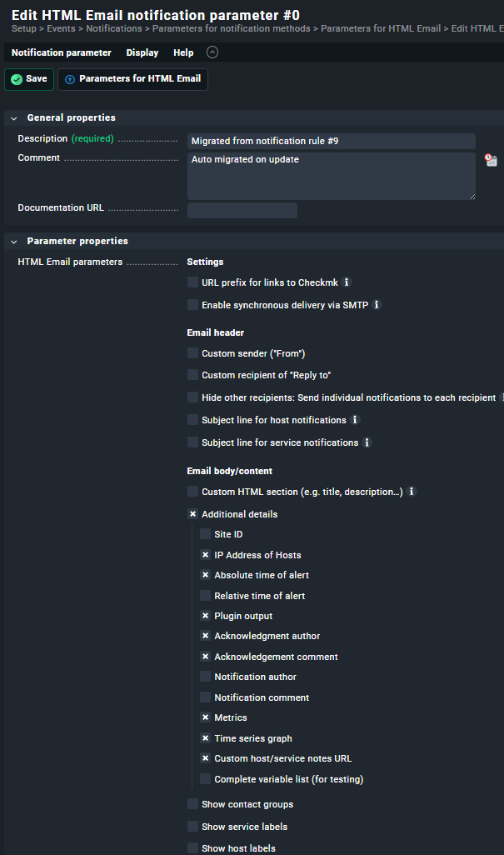Uncheck IP Address of Hosts
This screenshot has height=855, width=504.
(x=205, y=555)
